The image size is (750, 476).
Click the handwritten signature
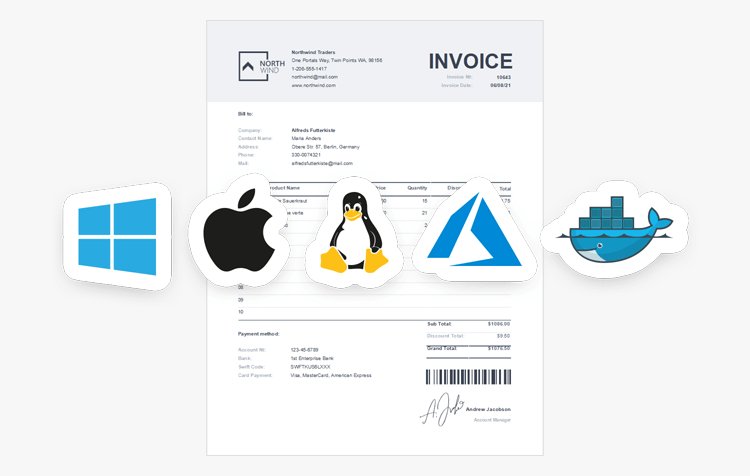coord(441,410)
